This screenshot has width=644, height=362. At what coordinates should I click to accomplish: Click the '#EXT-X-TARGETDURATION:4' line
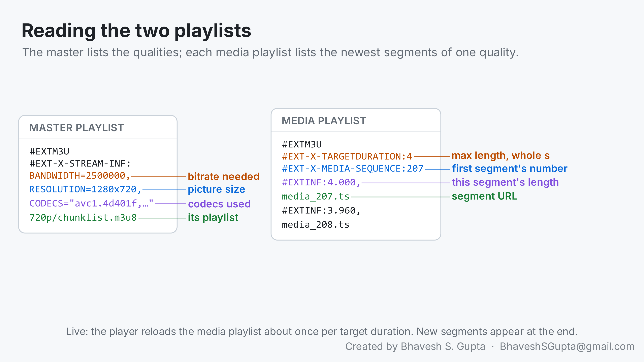pos(347,156)
